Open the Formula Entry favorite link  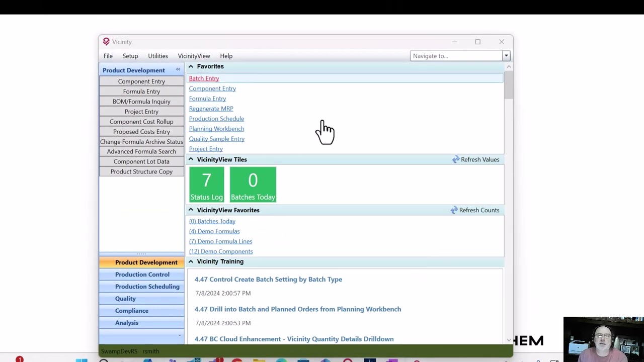[207, 99]
